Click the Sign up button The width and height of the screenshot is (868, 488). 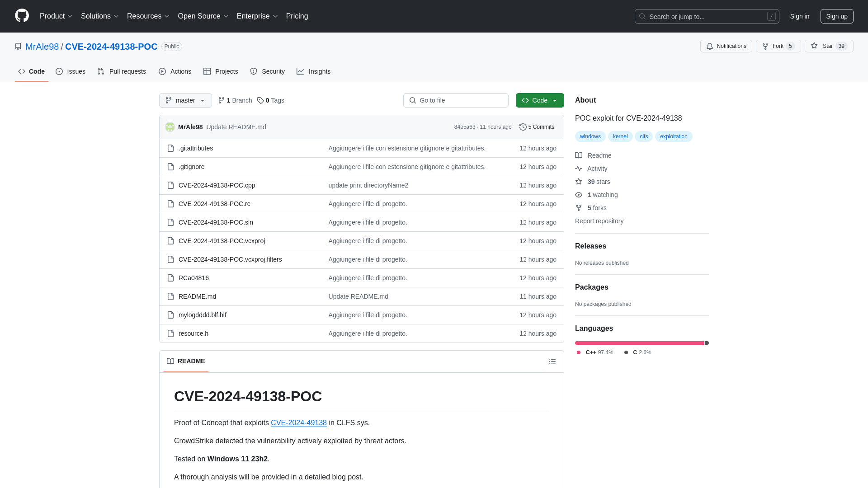point(837,16)
